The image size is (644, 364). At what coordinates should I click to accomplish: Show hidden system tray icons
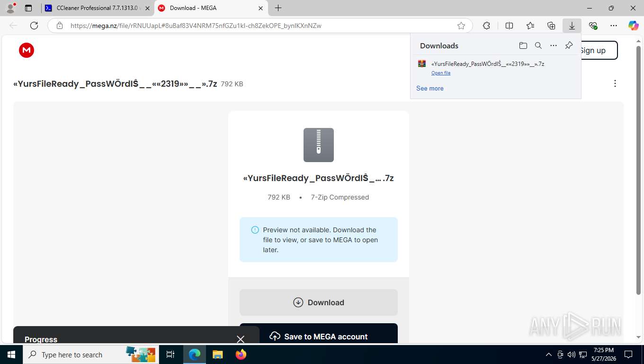549,355
